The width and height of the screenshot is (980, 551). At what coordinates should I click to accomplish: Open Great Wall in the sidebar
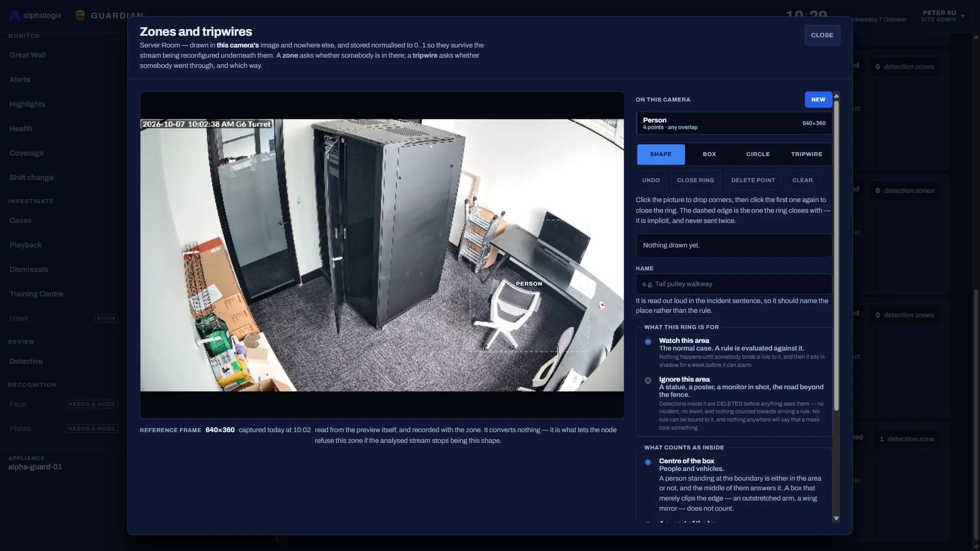click(28, 55)
